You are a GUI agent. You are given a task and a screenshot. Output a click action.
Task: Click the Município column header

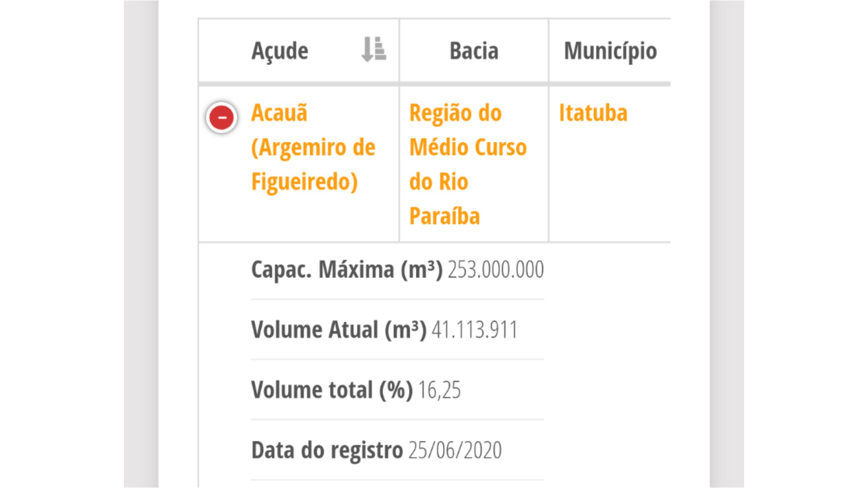[610, 50]
